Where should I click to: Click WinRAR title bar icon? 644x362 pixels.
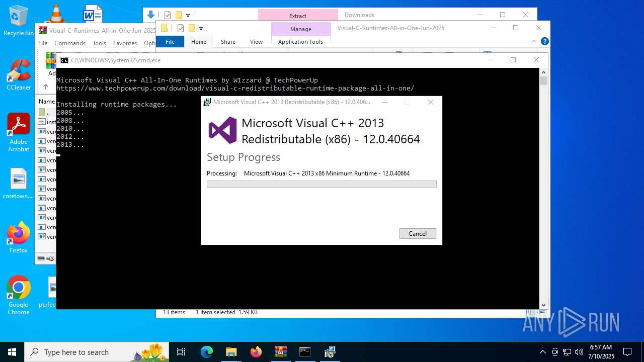coord(42,30)
